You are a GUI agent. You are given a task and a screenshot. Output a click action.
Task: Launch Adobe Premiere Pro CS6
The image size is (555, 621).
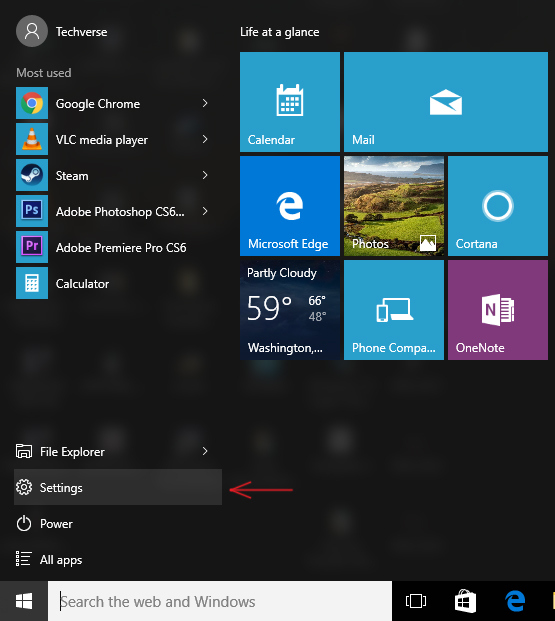(111, 247)
